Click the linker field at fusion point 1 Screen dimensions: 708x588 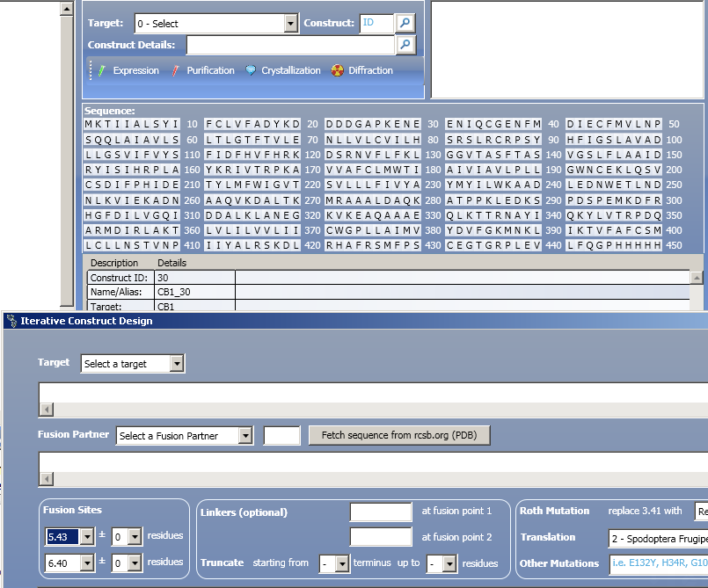coord(381,512)
